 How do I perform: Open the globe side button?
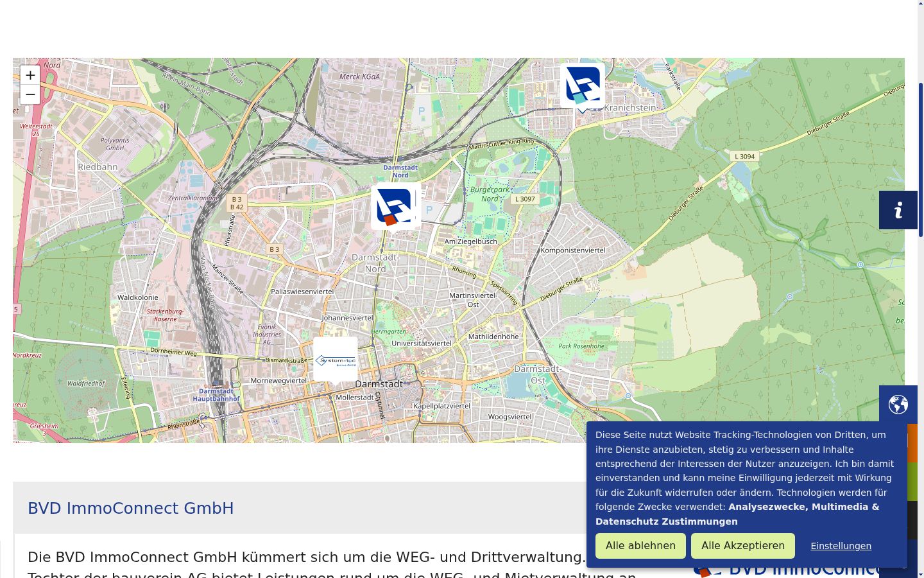pyautogui.click(x=898, y=405)
